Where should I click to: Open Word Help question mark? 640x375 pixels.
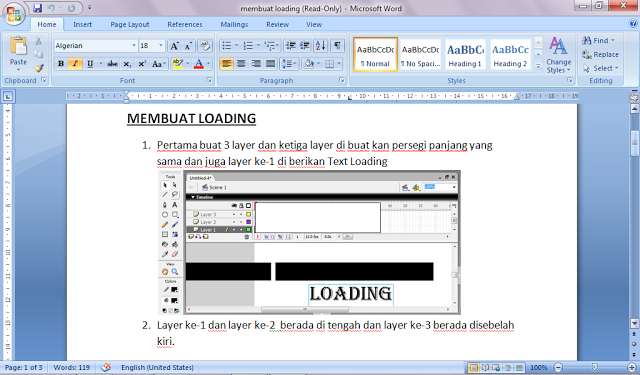click(x=633, y=24)
